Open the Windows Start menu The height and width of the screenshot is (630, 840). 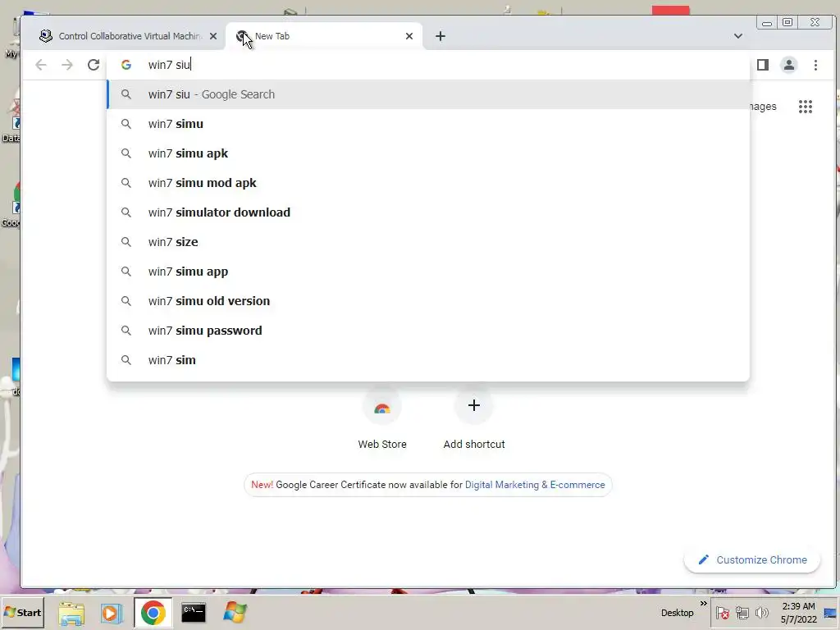click(22, 612)
